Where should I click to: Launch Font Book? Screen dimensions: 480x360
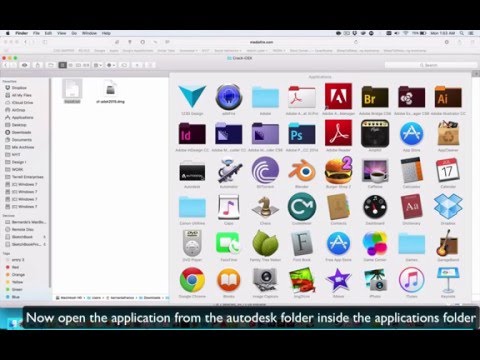(302, 243)
